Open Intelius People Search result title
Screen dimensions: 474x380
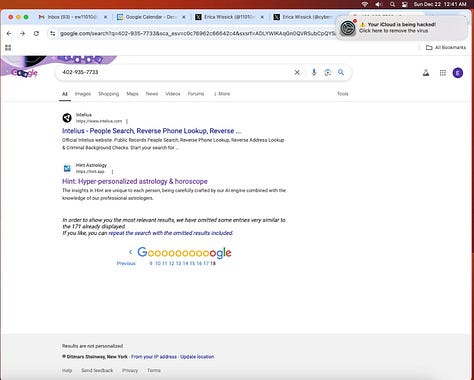151,131
